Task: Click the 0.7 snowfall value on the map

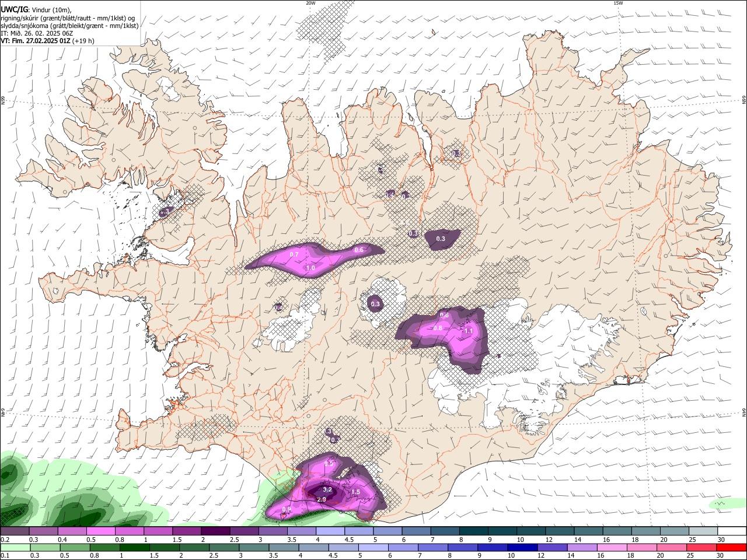Action: [x=294, y=255]
